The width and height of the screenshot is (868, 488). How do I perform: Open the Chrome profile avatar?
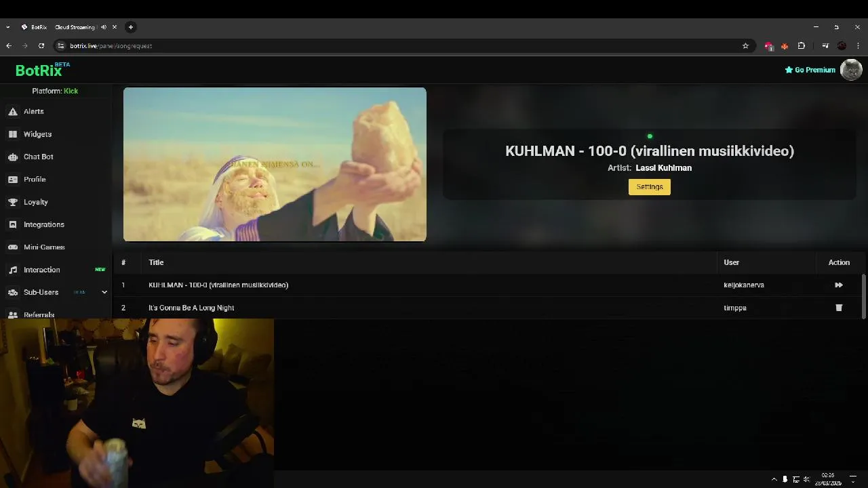point(842,46)
